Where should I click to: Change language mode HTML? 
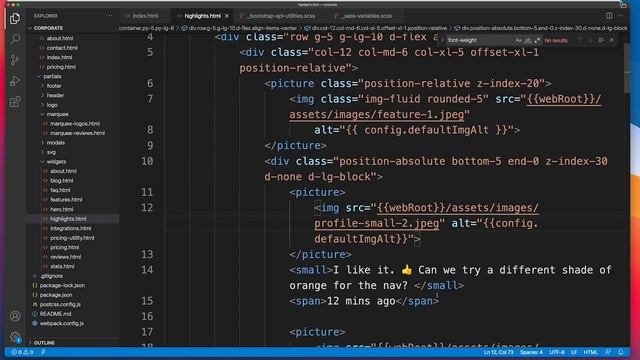pyautogui.click(x=591, y=352)
